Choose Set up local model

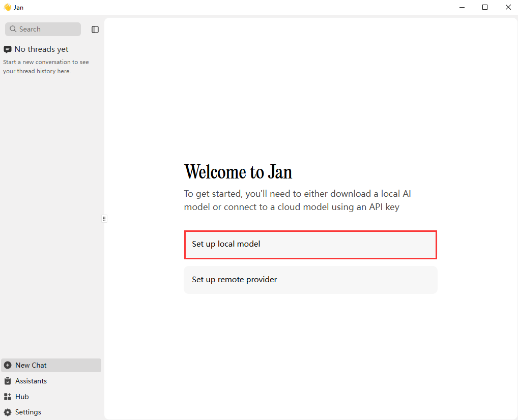[310, 244]
